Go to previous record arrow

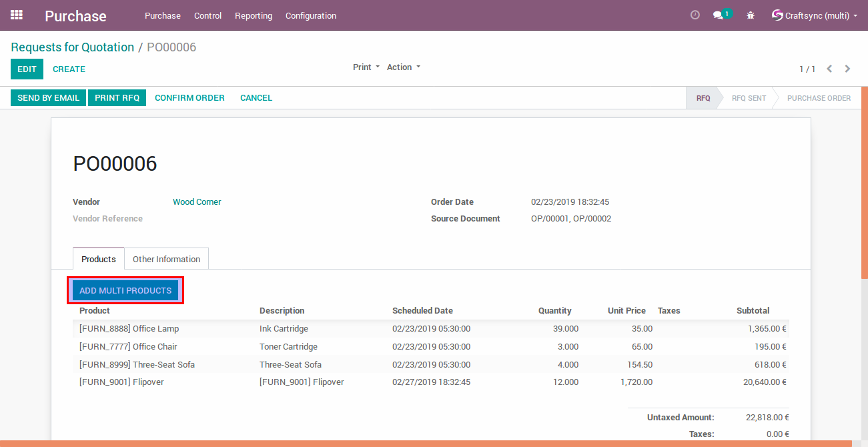(x=829, y=69)
